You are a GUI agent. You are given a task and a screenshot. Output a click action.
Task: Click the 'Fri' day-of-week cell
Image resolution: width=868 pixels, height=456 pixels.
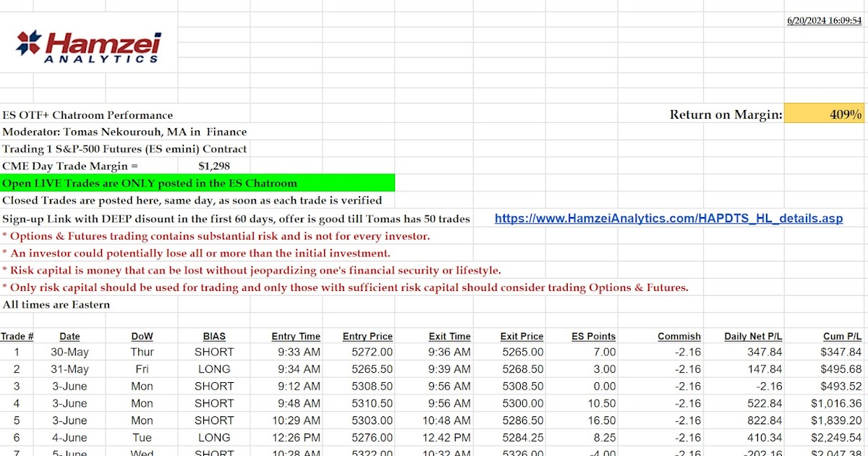(142, 369)
